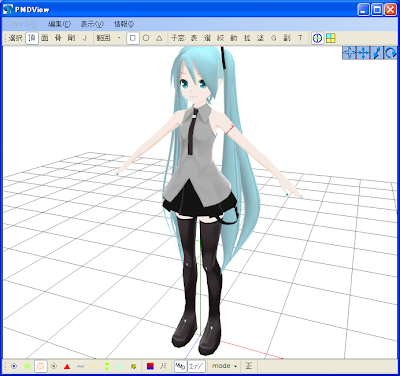Screen dimensions: 400x376
Task: Open the 情報(I) menu
Action: [x=124, y=24]
